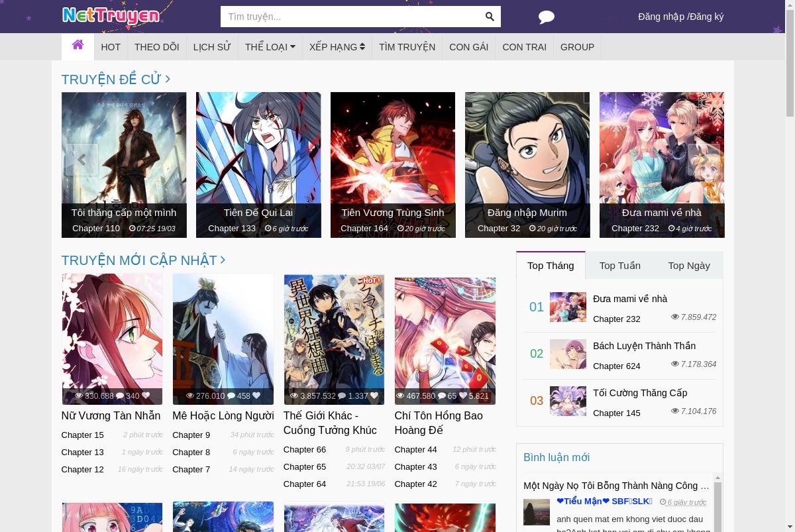Screen dimensions: 795x532
Task: Click the Đăng ký link
Action: click(706, 17)
